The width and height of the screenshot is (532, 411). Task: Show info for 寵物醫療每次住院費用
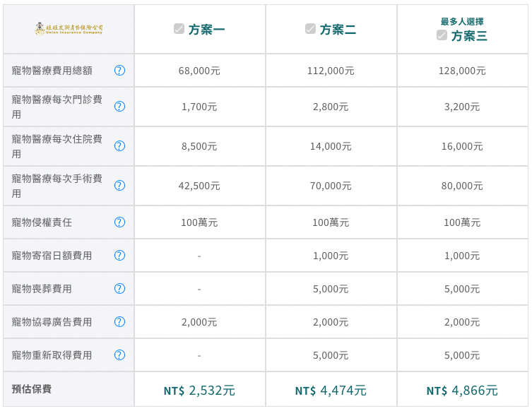[119, 146]
